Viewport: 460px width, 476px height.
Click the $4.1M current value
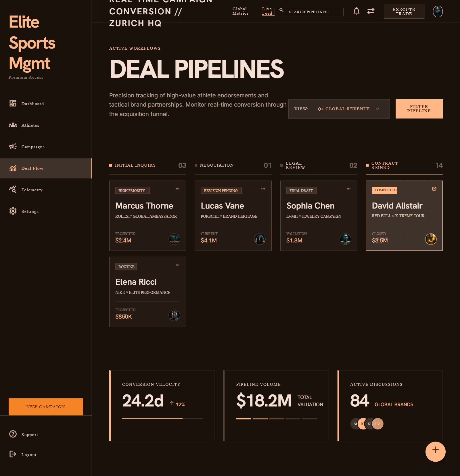tap(209, 240)
